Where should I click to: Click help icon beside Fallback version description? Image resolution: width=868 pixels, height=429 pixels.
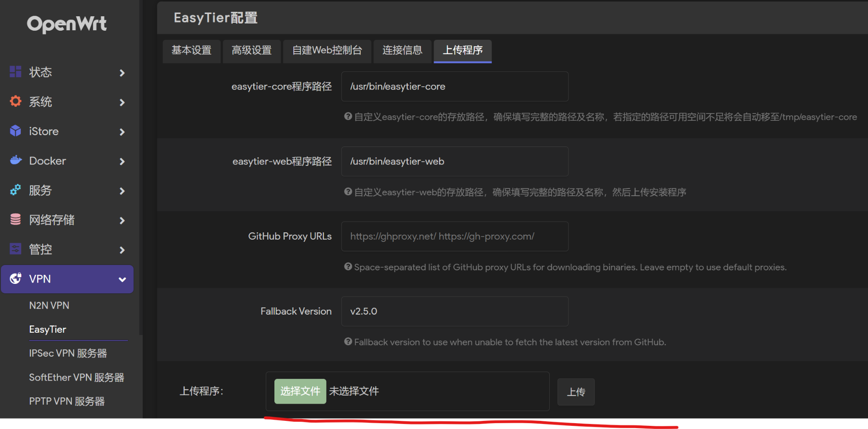tap(348, 342)
